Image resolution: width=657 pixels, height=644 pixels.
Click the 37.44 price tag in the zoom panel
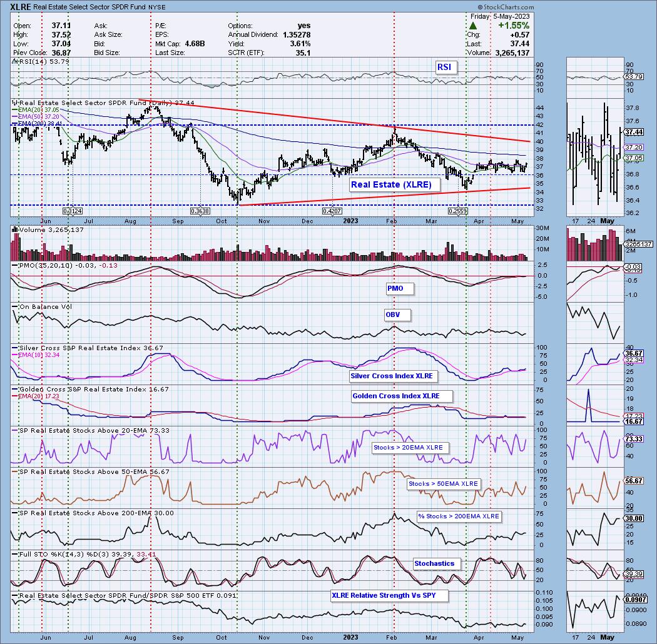point(633,132)
